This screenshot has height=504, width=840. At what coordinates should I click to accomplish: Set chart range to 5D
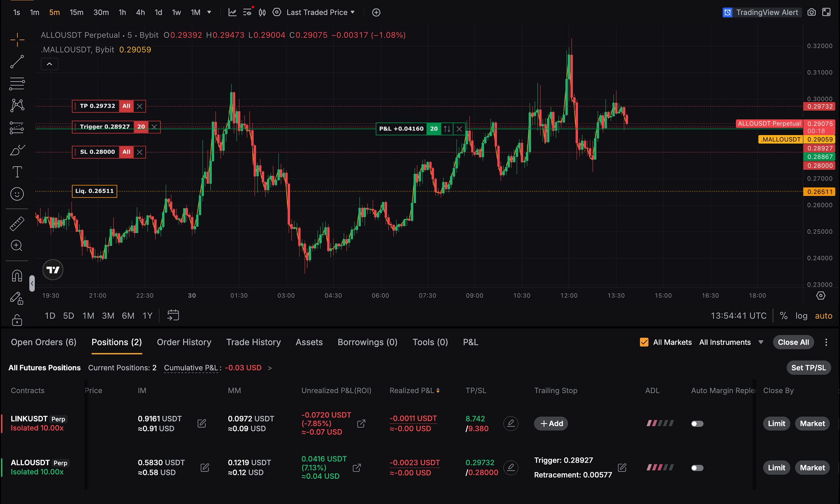(x=68, y=316)
